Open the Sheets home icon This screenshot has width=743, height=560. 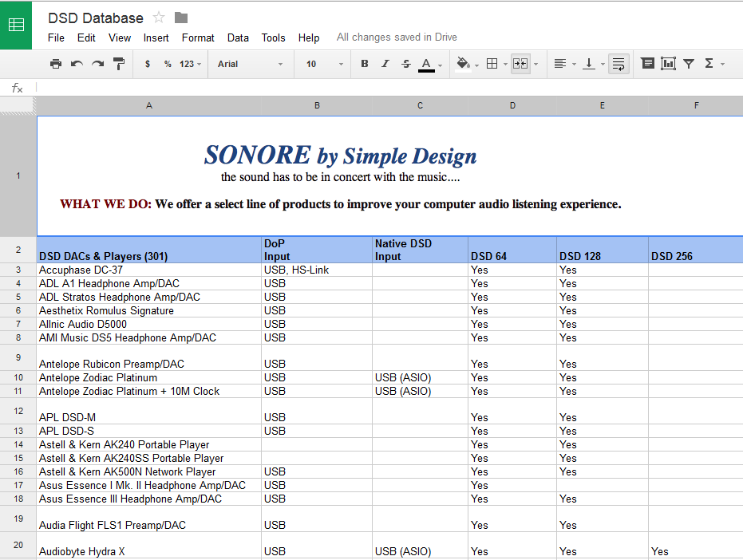(x=16, y=25)
